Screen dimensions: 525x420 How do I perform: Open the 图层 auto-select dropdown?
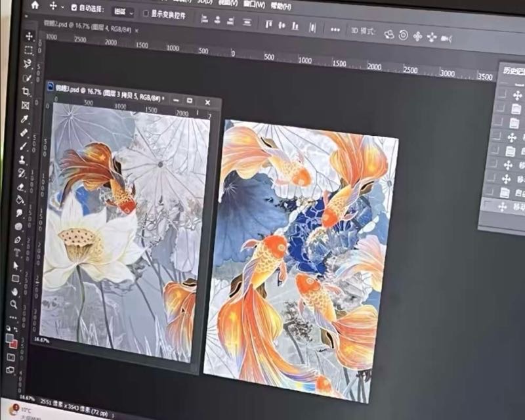123,12
